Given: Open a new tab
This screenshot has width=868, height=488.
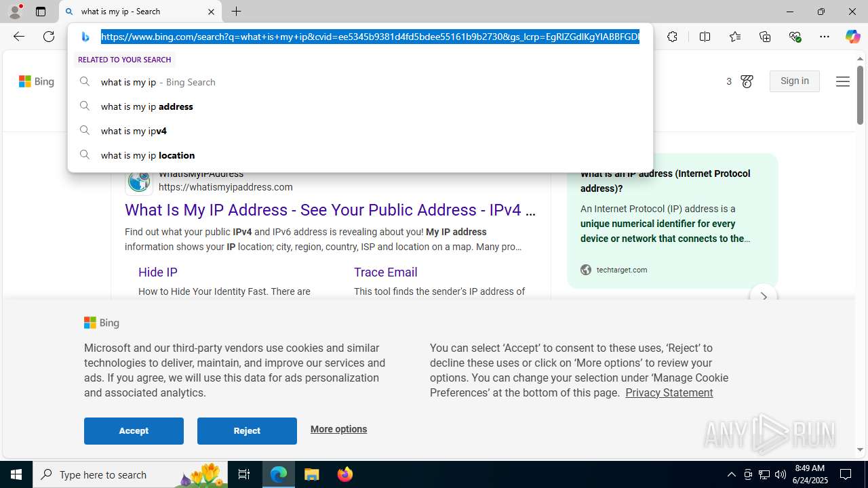Looking at the screenshot, I should coord(237,12).
